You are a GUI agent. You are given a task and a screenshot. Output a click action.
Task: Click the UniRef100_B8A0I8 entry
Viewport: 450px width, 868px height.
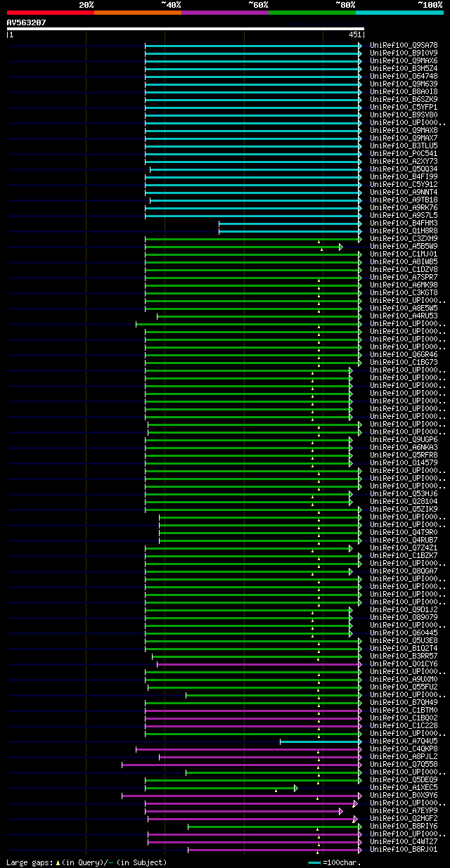click(x=404, y=92)
